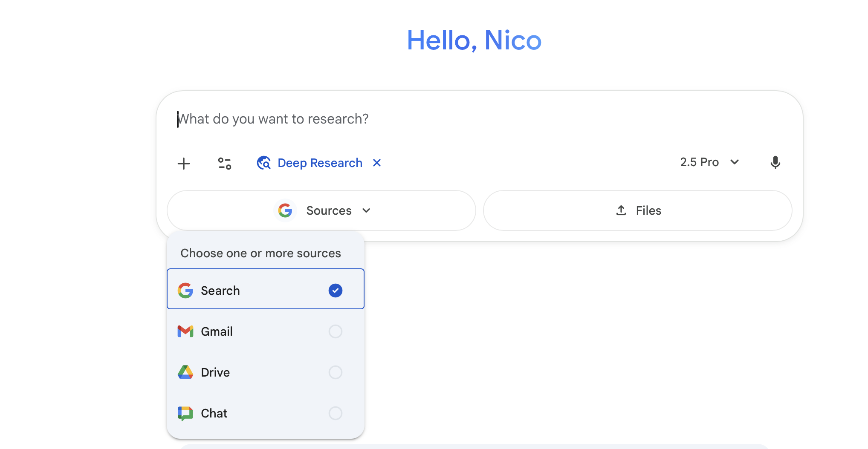Enable the Gmail source radio circle

tap(336, 331)
